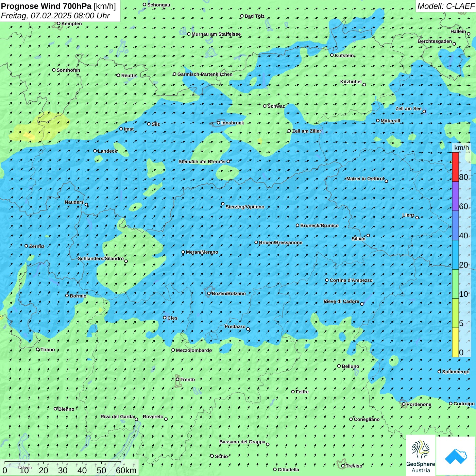The width and height of the screenshot is (476, 476).
Task: Select the Garmisch-Partenkirchen marker circle
Action: click(175, 74)
